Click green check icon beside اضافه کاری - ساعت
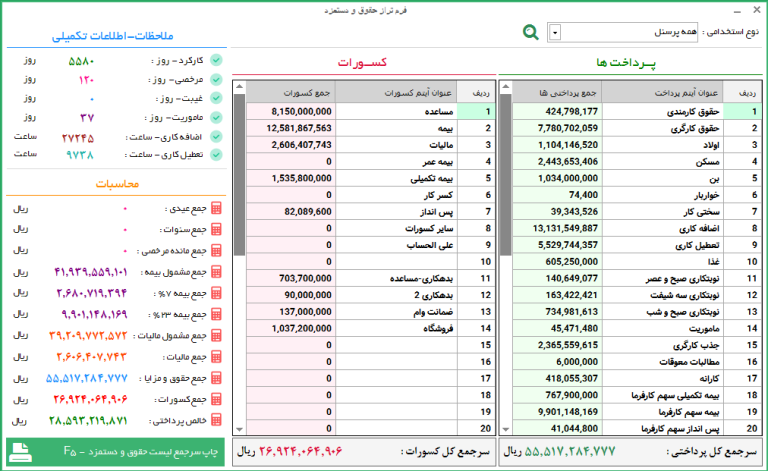768x471 pixels. point(216,136)
